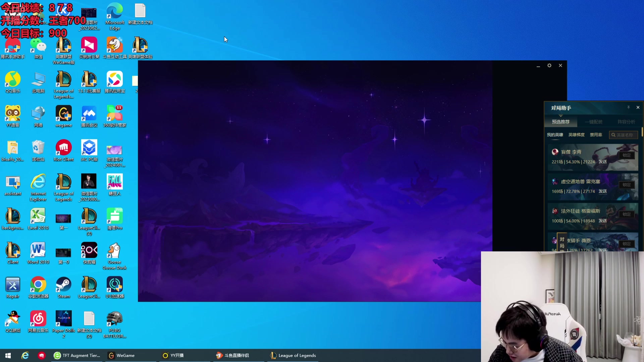Select the QQ音乐 desktop icon
The image size is (644, 362).
point(13,82)
